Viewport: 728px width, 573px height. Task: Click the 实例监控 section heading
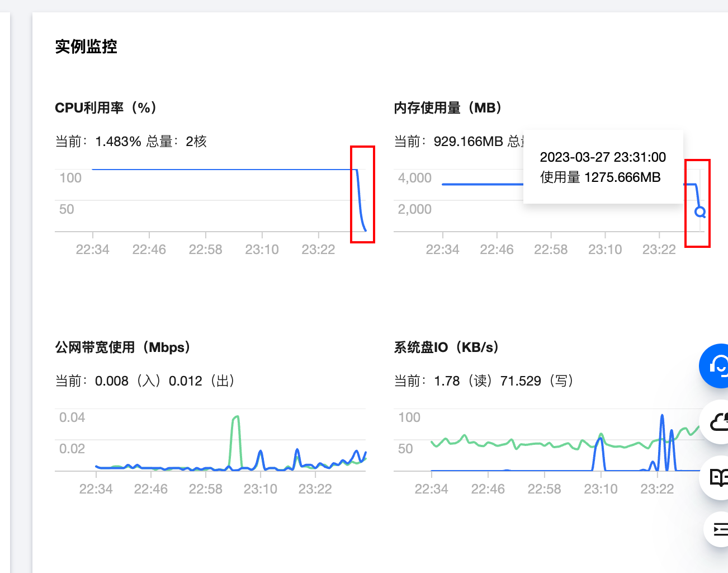click(x=86, y=46)
